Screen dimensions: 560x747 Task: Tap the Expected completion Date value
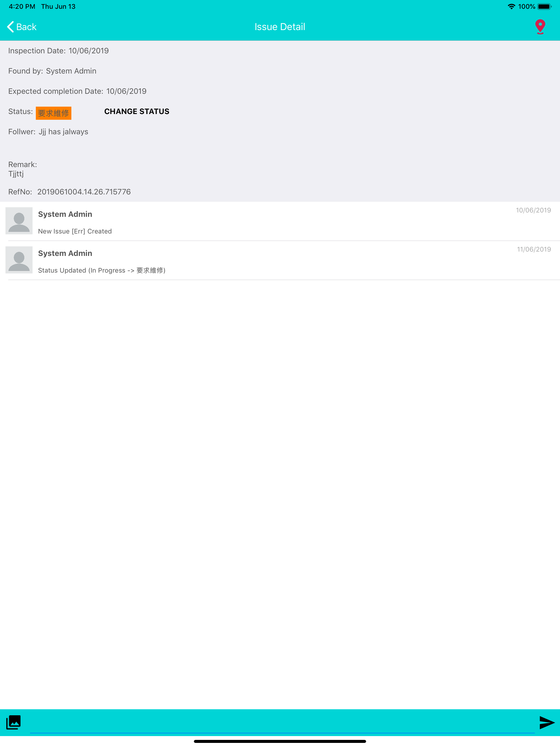[x=126, y=91]
